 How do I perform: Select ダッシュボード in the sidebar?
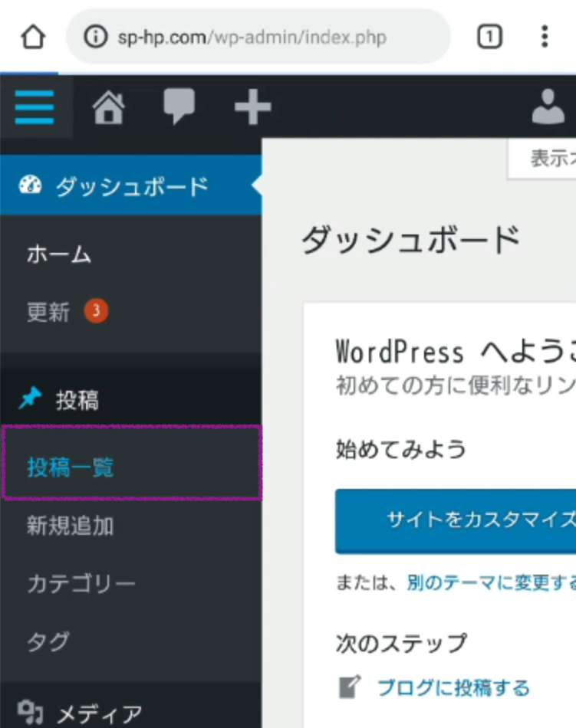(x=130, y=186)
